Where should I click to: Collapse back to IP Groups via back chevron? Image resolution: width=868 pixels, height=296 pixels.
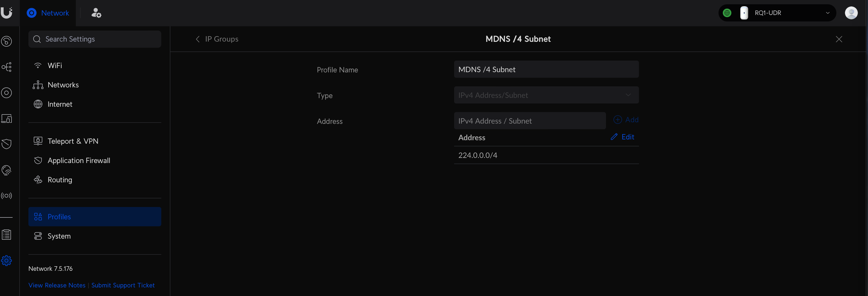[197, 39]
